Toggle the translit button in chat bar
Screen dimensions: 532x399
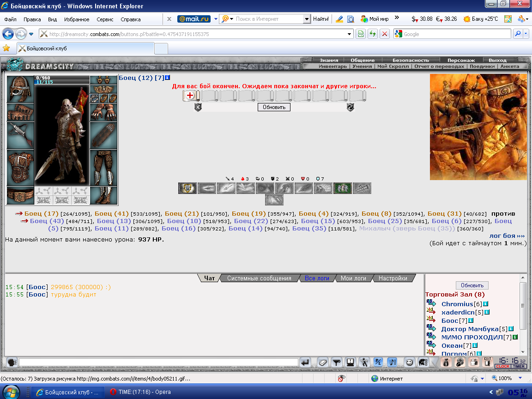coord(378,363)
